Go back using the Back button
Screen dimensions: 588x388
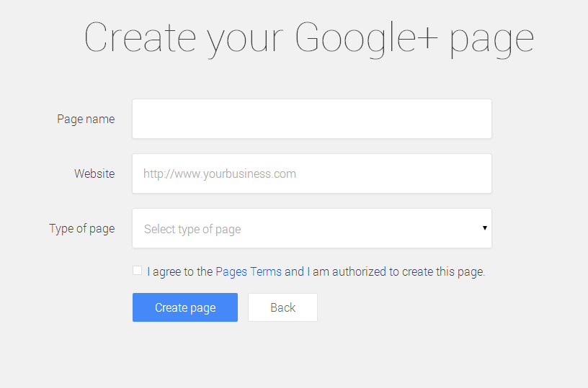coord(282,307)
